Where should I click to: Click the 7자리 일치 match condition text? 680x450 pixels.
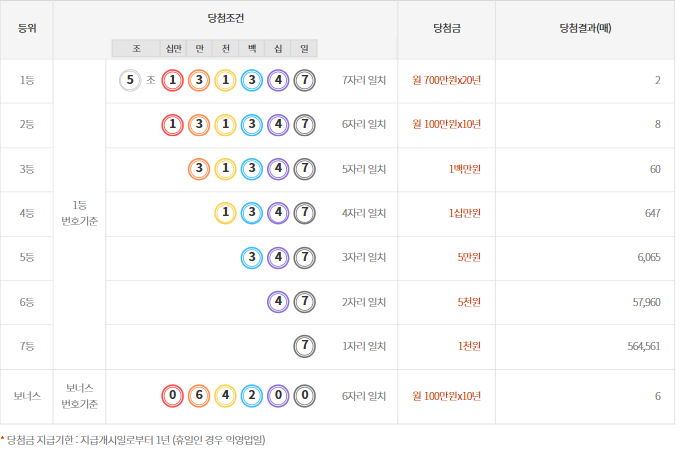click(364, 81)
